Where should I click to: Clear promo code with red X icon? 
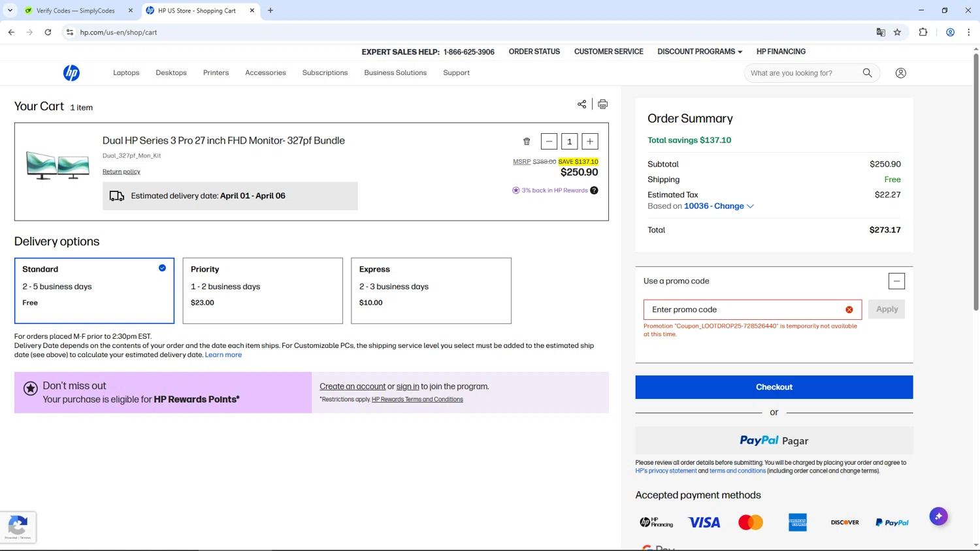[849, 309]
